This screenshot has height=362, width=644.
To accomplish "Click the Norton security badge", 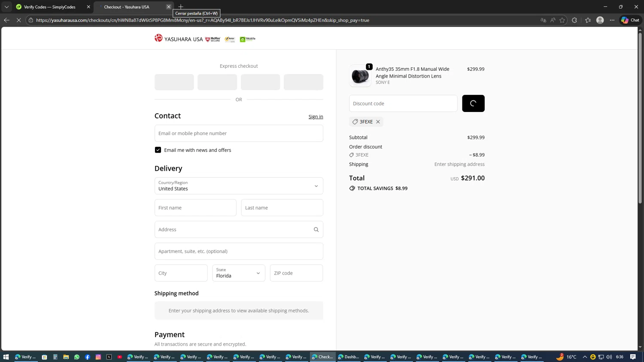I will coord(230,39).
